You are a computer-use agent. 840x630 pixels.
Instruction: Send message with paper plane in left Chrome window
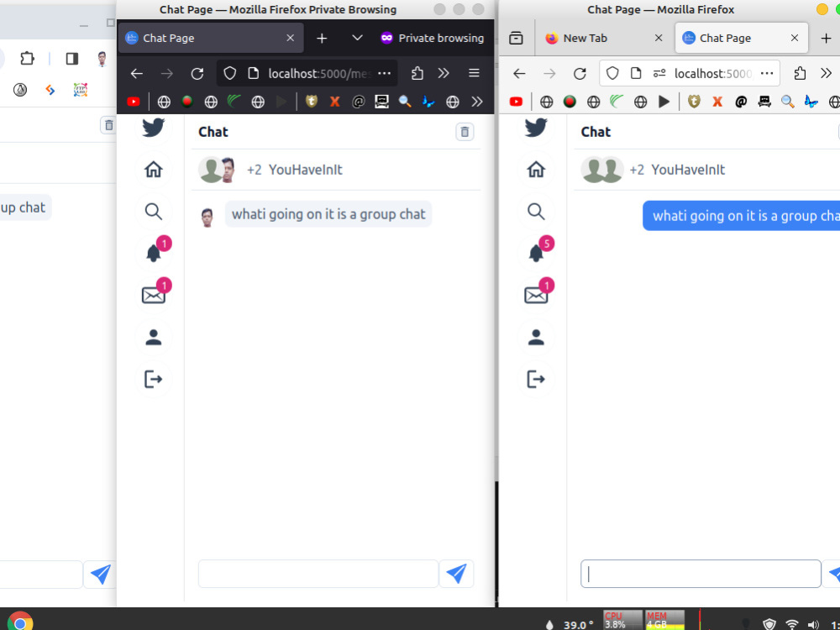[101, 574]
